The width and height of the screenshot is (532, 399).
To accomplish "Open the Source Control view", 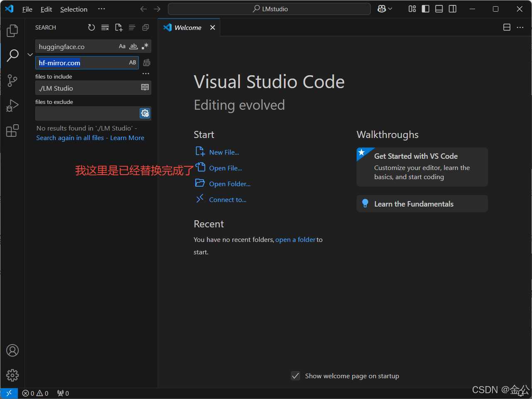I will (12, 81).
